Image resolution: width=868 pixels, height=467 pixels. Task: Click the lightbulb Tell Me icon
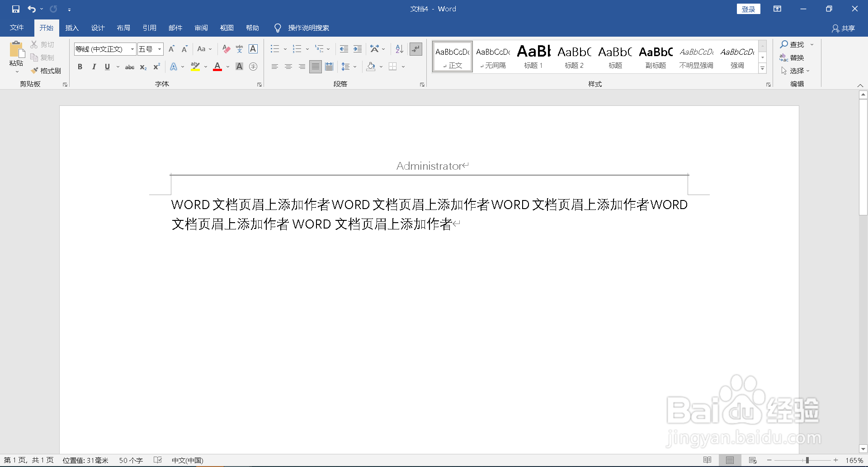click(x=278, y=28)
